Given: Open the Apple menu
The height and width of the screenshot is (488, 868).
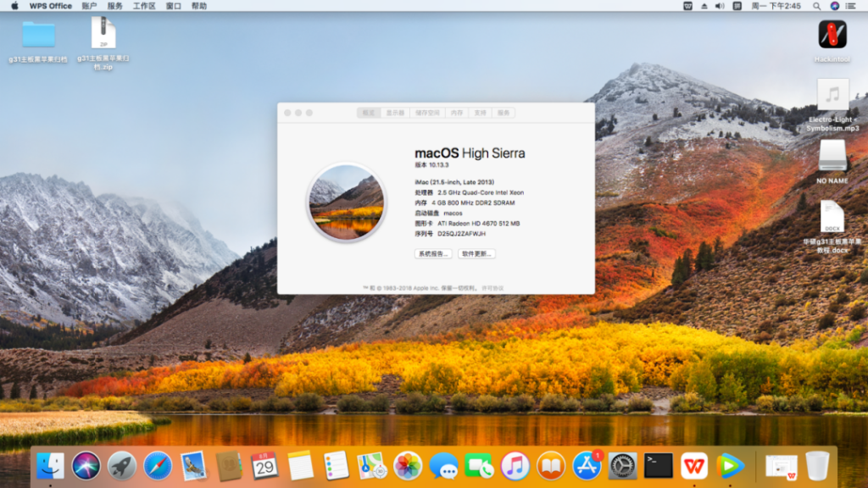Looking at the screenshot, I should [x=14, y=6].
